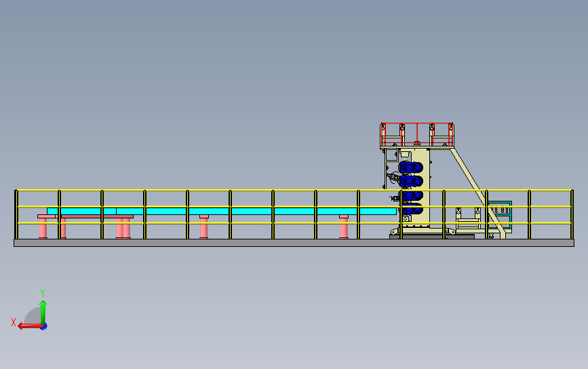Pick the yellow top handrail of the fence
Screen dimensions: 588x369
point(294,191)
